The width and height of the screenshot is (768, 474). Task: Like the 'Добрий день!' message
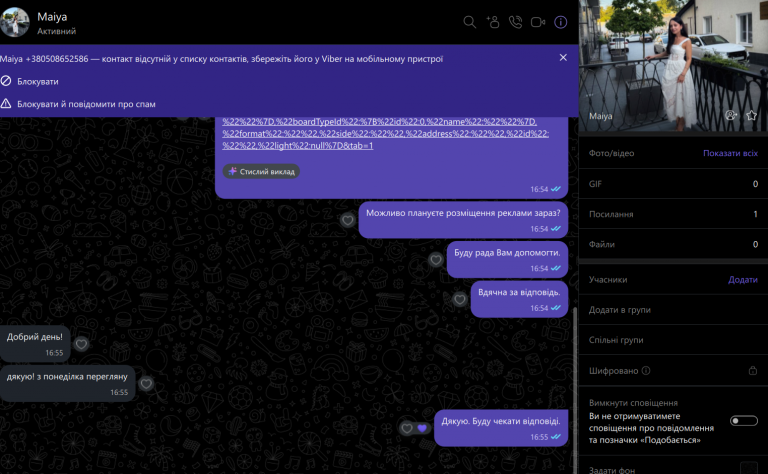[81, 344]
